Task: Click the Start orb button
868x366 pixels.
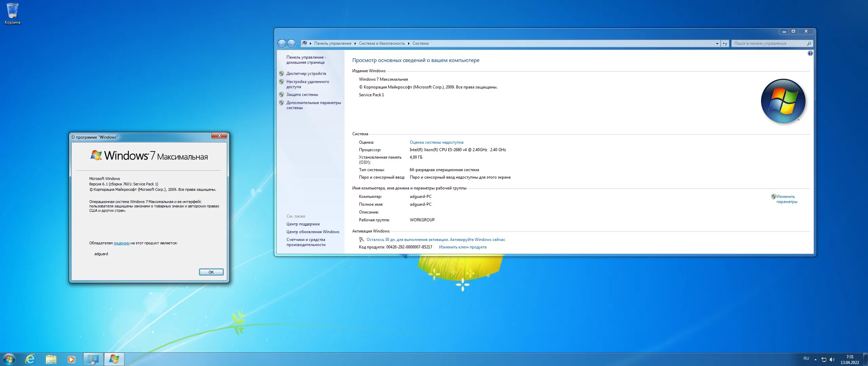Action: coord(9,359)
